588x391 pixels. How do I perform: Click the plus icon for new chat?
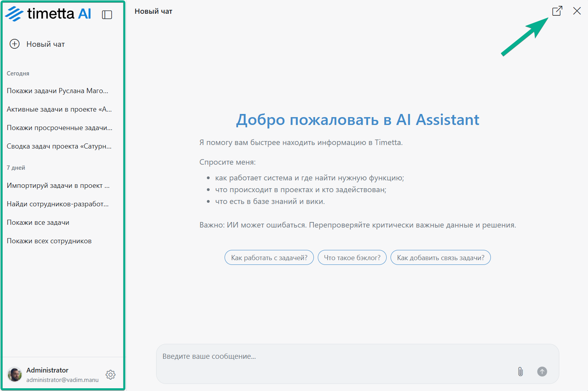15,44
